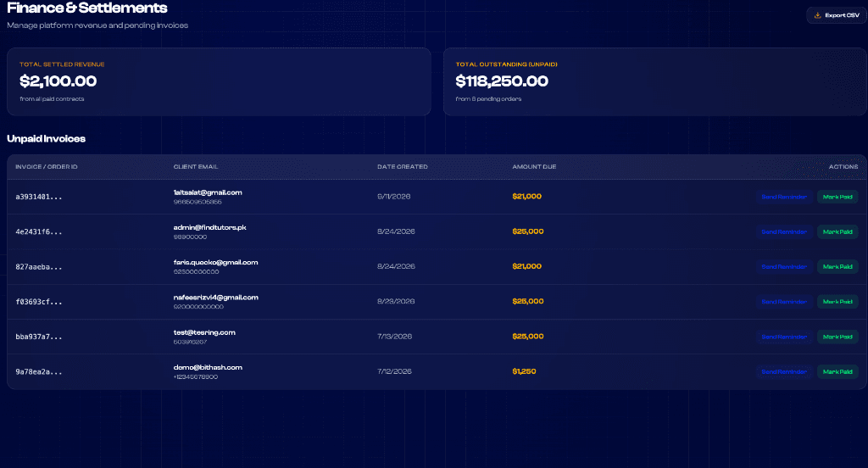Mark invoice 9a78ea2a as paid
Viewport: 868px width, 468px height.
click(837, 371)
